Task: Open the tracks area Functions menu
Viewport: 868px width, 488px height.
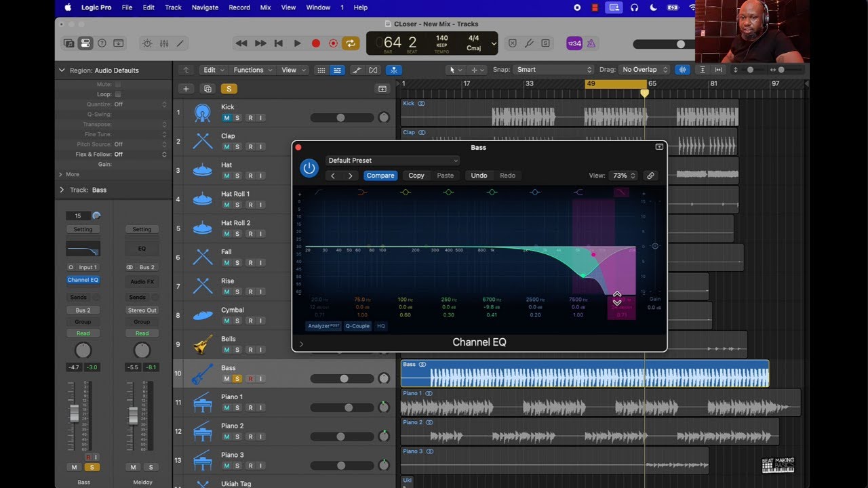Action: pyautogui.click(x=253, y=70)
